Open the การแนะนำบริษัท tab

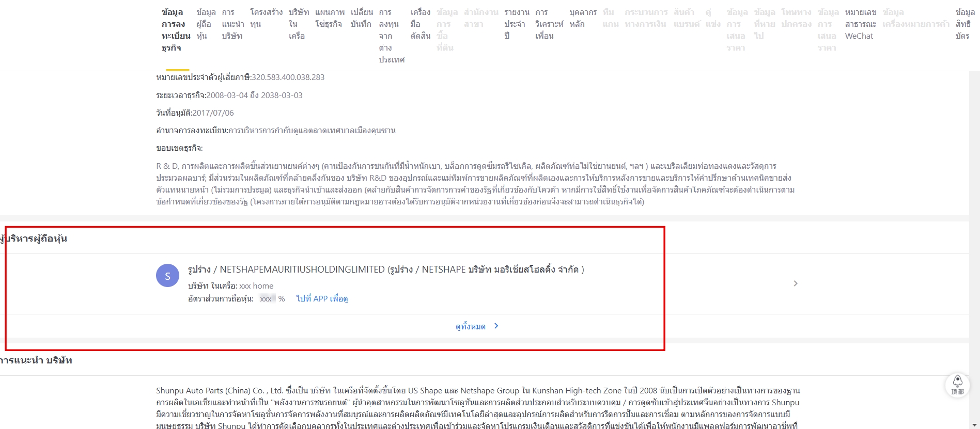(x=232, y=24)
